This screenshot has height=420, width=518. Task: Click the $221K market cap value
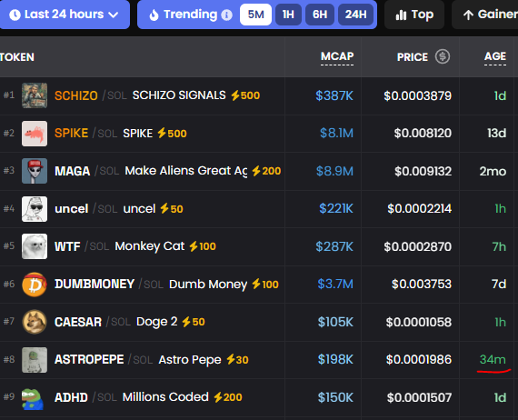pyautogui.click(x=336, y=209)
